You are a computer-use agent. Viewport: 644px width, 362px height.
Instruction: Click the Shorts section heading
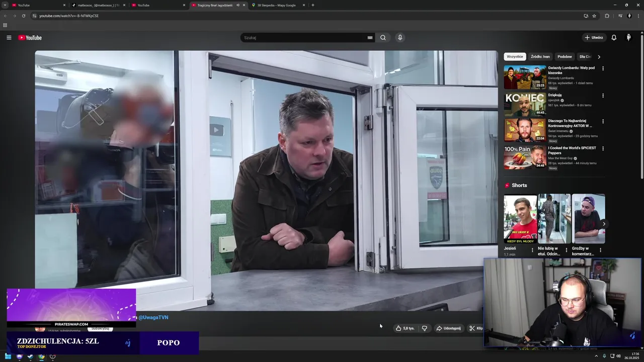click(519, 186)
